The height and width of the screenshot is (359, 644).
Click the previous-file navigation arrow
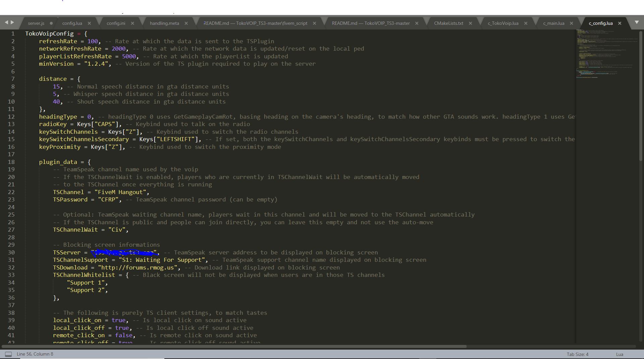[x=7, y=22]
